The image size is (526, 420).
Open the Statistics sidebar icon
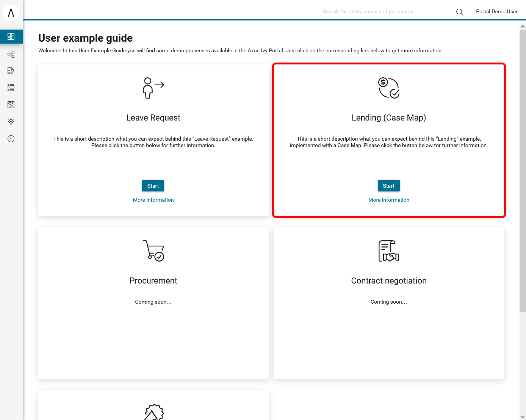pos(11,105)
